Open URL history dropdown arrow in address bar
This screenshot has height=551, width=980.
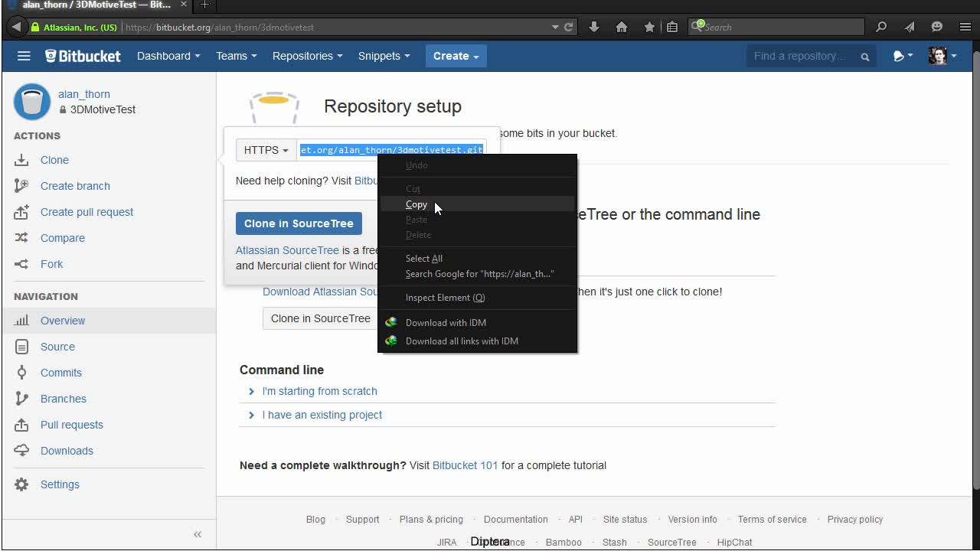(x=555, y=27)
